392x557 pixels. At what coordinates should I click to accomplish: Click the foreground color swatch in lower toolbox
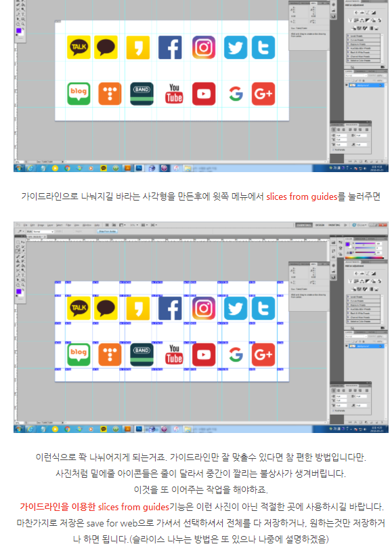[x=19, y=291]
